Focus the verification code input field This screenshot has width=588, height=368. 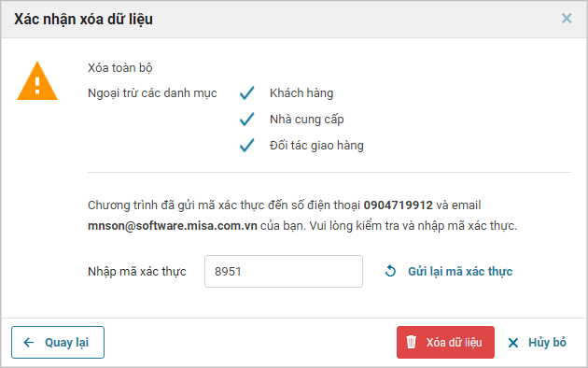click(284, 271)
